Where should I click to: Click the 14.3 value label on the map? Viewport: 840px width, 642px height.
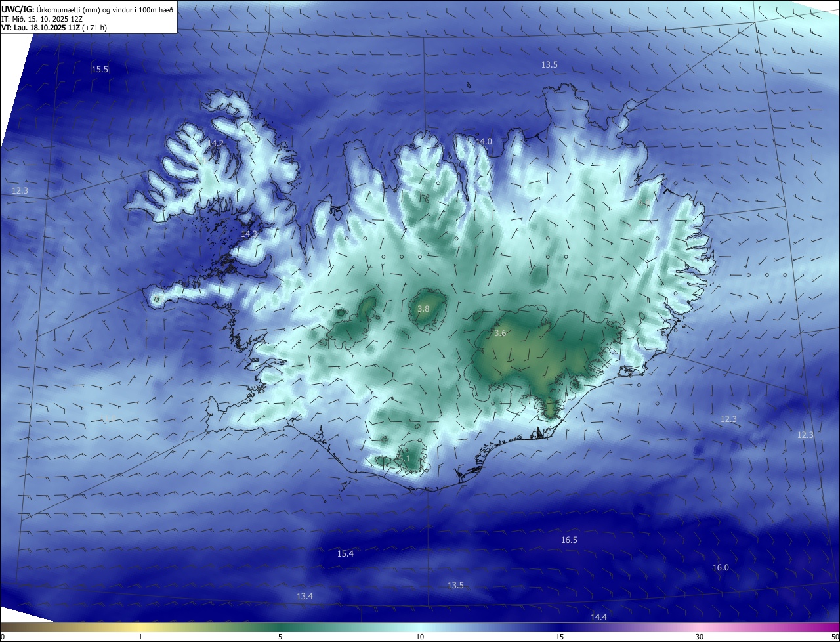tap(249, 234)
